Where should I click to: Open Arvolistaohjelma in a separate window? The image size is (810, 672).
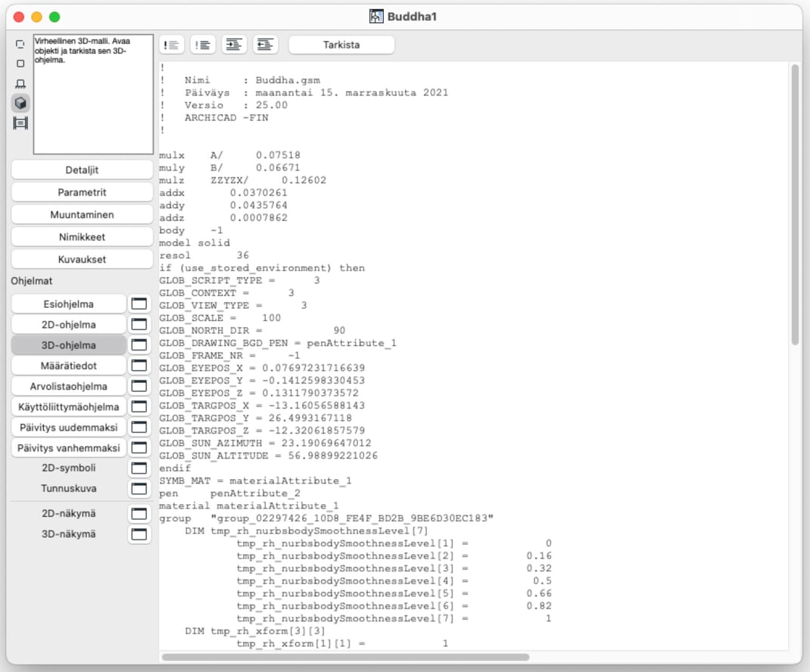139,387
